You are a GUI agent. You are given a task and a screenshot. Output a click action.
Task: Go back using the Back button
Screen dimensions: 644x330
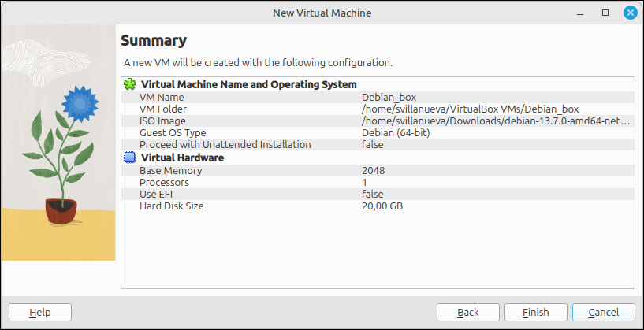tap(467, 313)
